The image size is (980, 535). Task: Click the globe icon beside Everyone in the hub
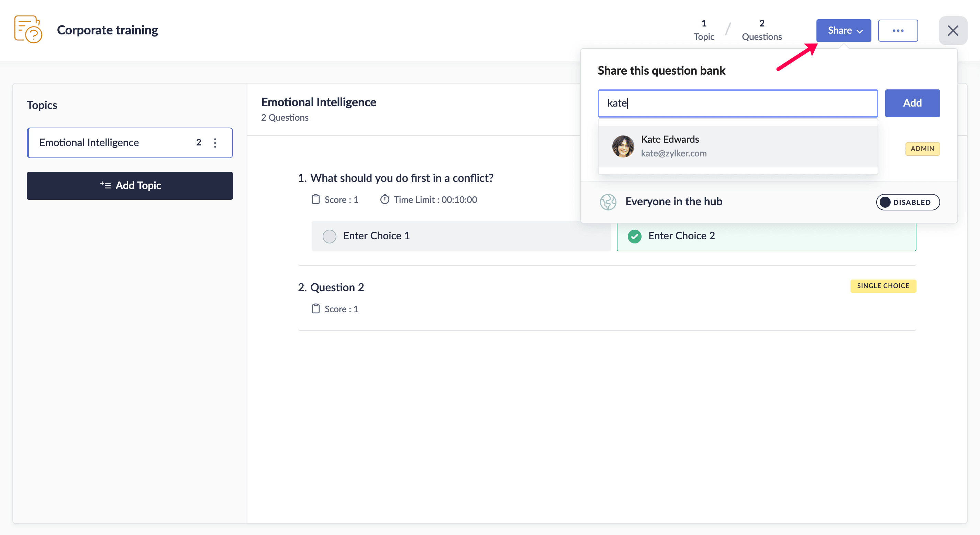point(608,202)
